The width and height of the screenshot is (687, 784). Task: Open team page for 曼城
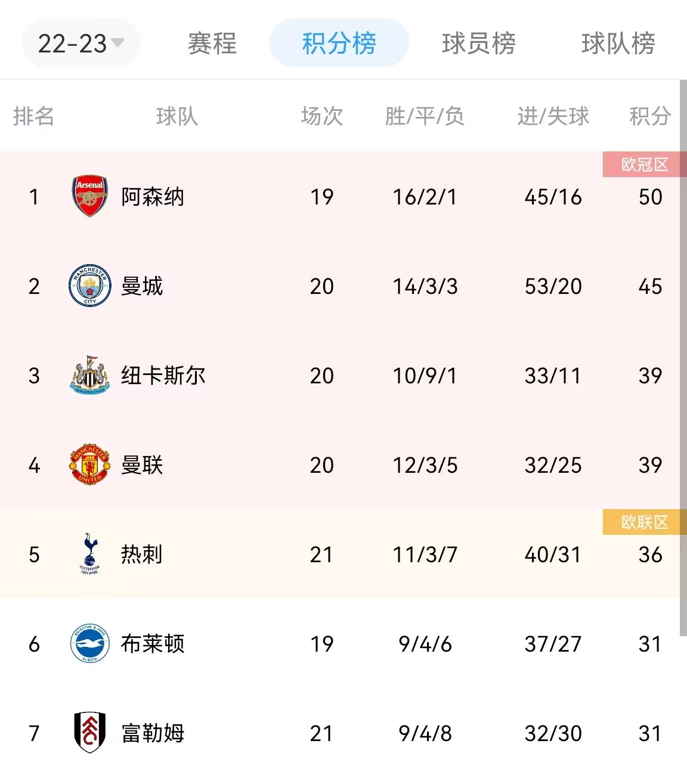pyautogui.click(x=142, y=286)
